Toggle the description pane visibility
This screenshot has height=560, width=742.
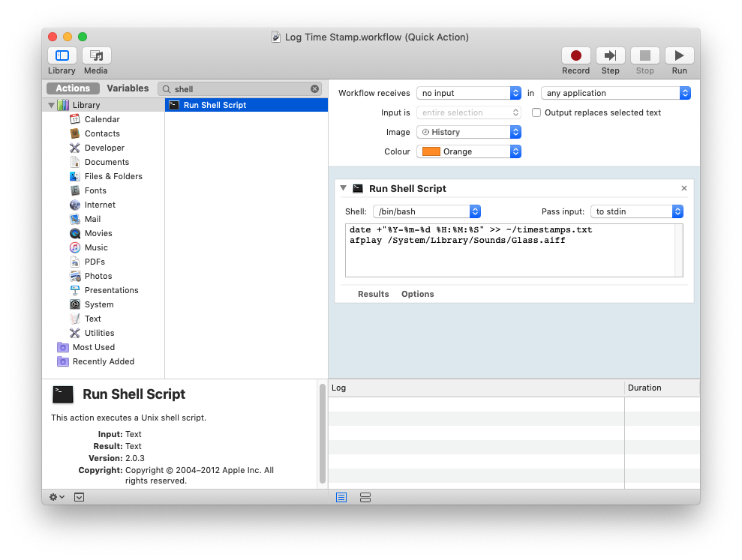point(79,497)
